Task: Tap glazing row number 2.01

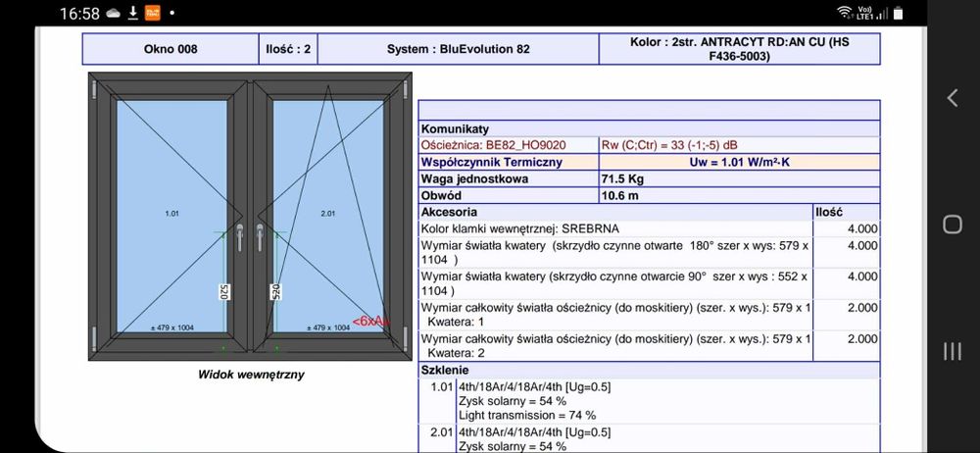Action: (x=441, y=432)
